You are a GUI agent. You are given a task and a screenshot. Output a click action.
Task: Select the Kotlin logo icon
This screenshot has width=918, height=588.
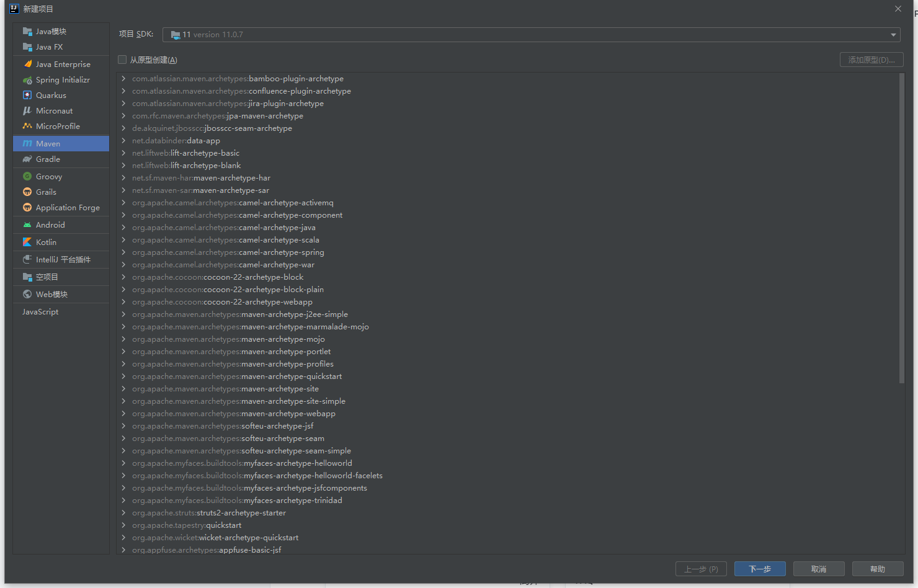[x=27, y=243]
